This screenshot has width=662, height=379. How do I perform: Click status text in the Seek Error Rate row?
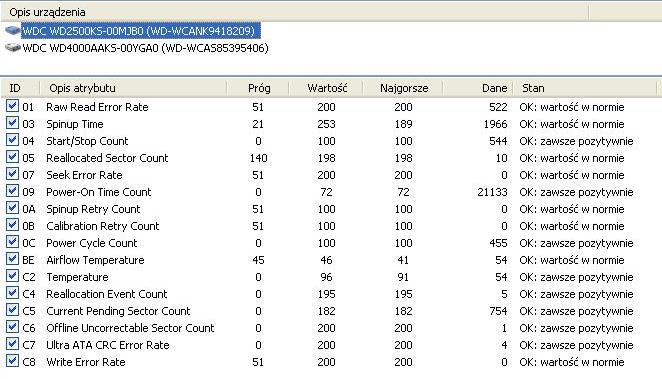572,175
